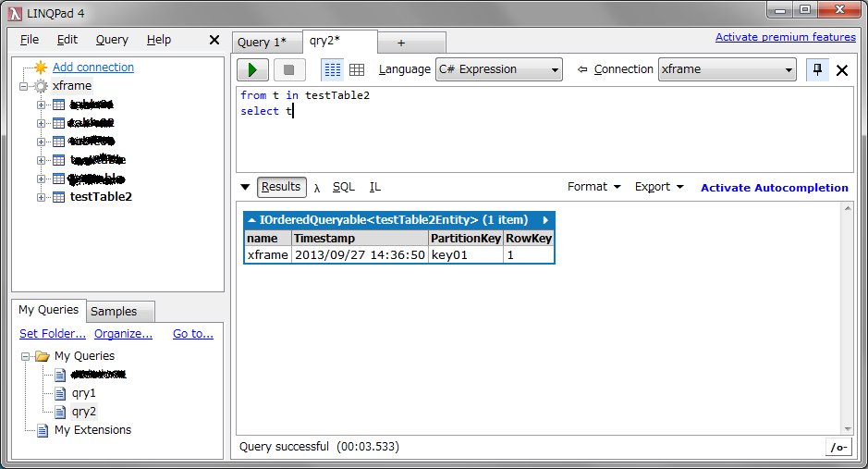The height and width of the screenshot is (469, 868).
Task: Close the current query with the X icon
Action: click(842, 70)
